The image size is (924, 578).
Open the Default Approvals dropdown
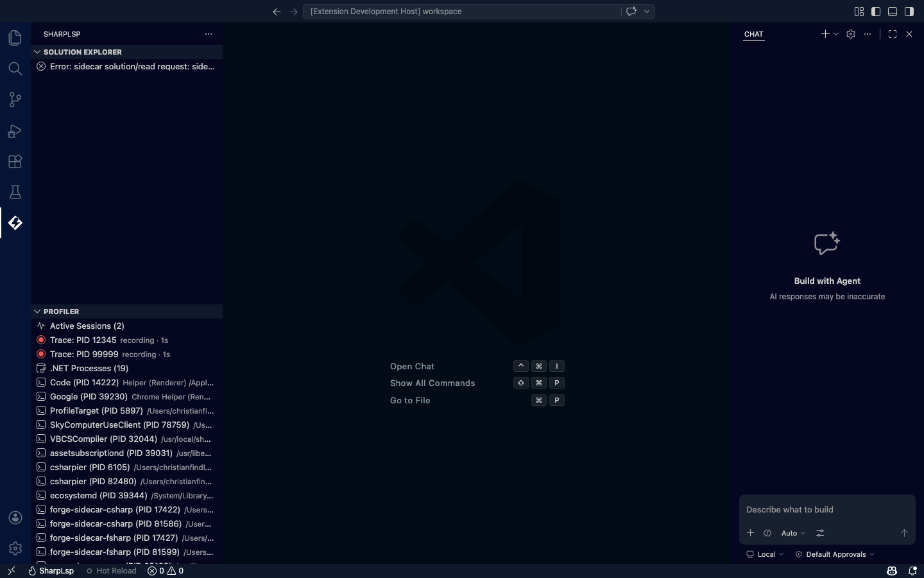[x=835, y=554]
